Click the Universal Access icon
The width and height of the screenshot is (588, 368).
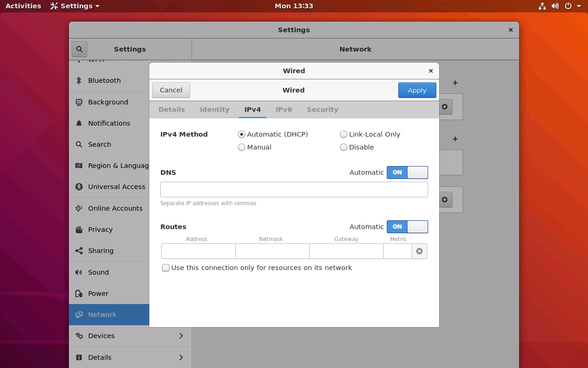(x=79, y=187)
